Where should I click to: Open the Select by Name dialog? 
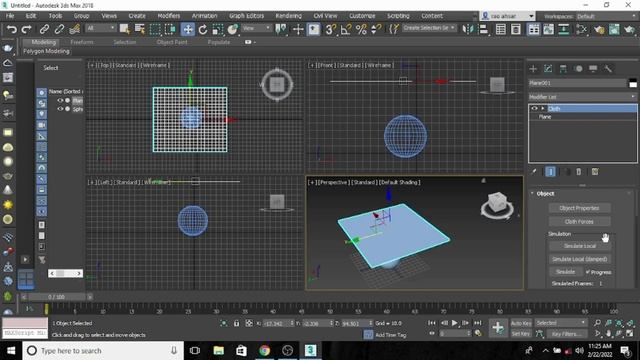(140, 29)
